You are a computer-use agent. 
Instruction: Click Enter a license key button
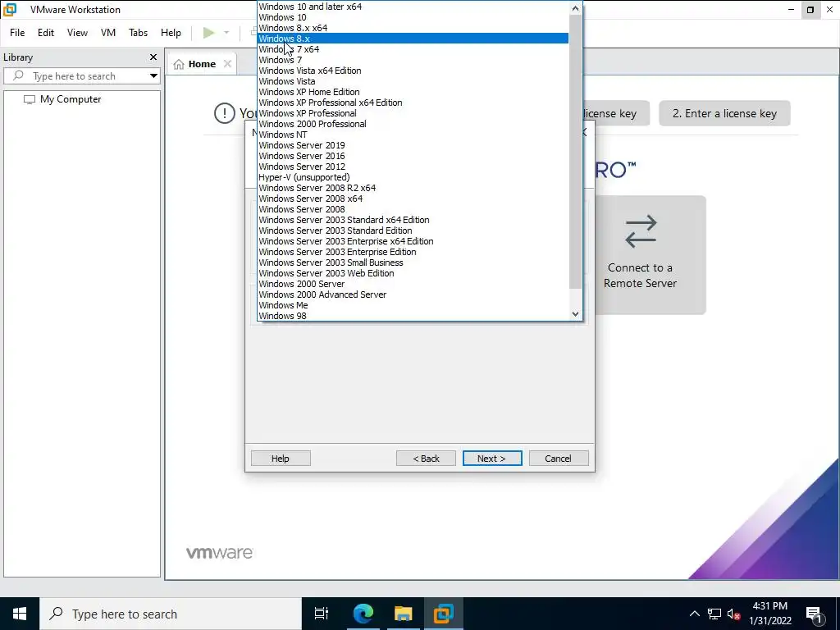coord(724,113)
